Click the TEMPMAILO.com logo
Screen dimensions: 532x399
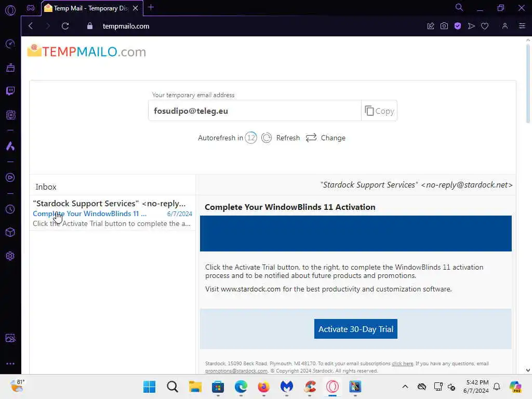(87, 51)
